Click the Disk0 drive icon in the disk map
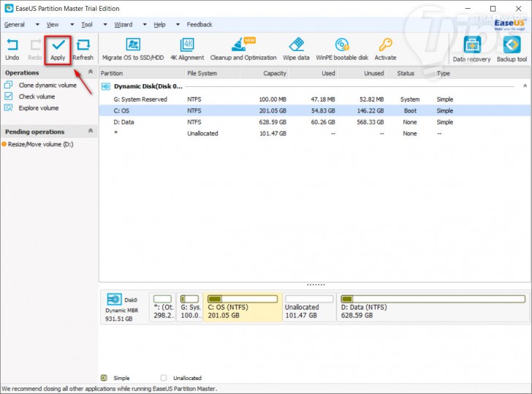 114,299
